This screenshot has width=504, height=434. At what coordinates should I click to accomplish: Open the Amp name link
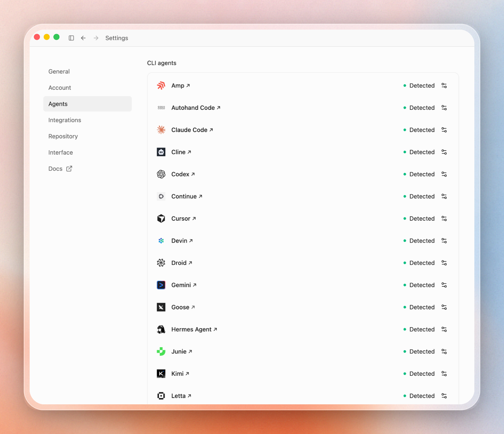click(x=181, y=86)
